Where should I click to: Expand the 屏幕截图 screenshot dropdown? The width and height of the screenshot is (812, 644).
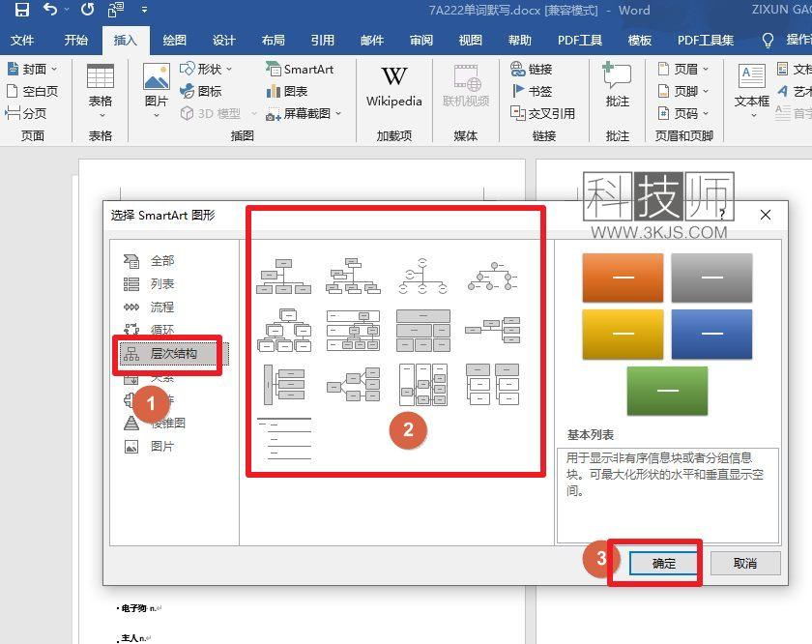click(338, 113)
